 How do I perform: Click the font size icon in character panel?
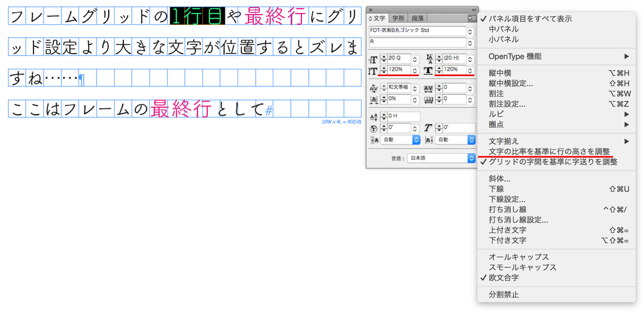point(374,60)
